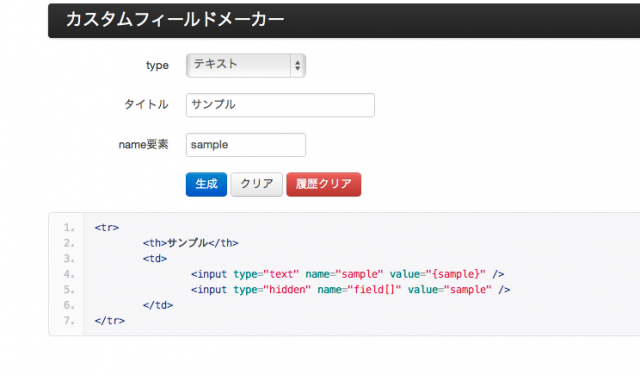
Task: Click the input type="text" code line
Action: [x=347, y=274]
